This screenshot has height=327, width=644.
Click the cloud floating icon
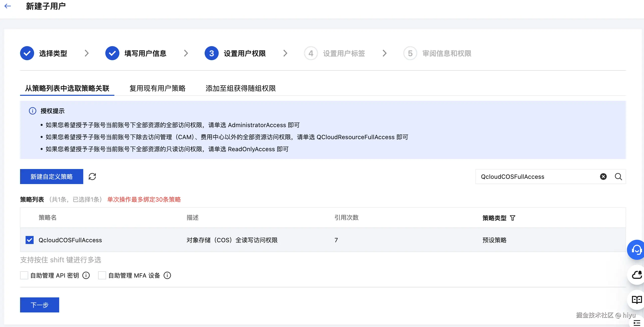click(636, 275)
